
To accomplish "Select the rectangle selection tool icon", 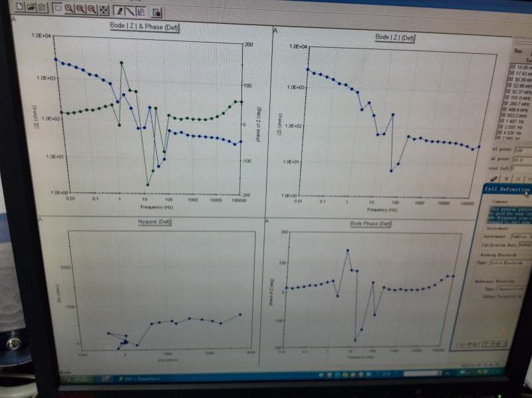I will click(57, 8).
